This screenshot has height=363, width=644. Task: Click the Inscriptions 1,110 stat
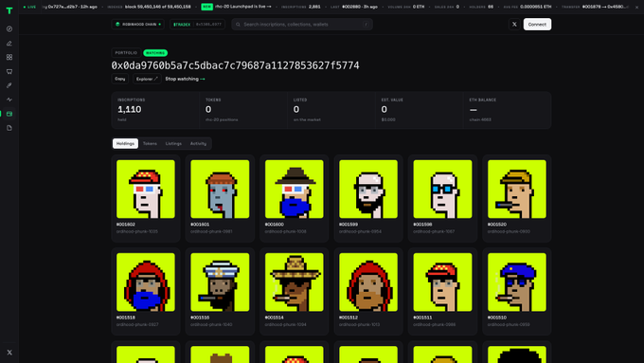[x=155, y=110]
